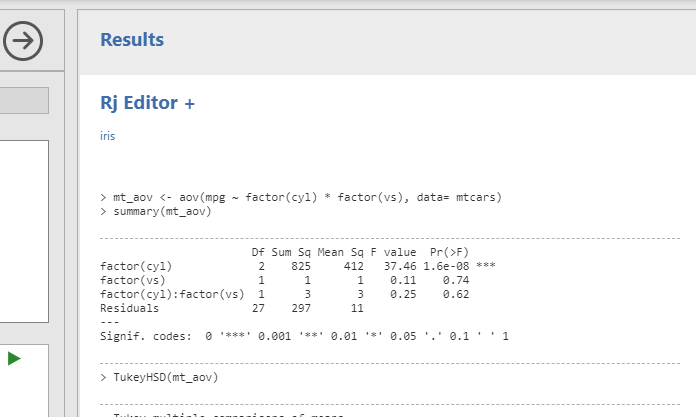This screenshot has width=696, height=417.
Task: Click the 'factor(vs)' row label
Action: [x=133, y=280]
